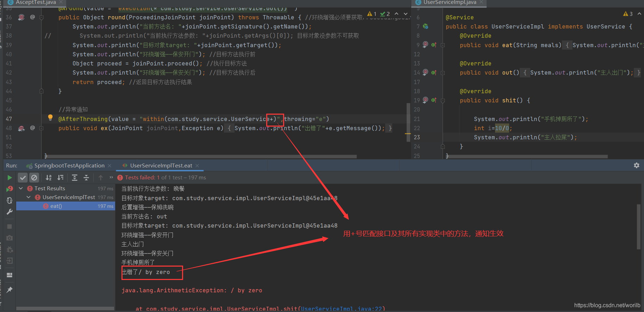Screen dimensions: 644x312
Task: Open the wrench settings icon in Run sidebar
Action: (x=10, y=212)
